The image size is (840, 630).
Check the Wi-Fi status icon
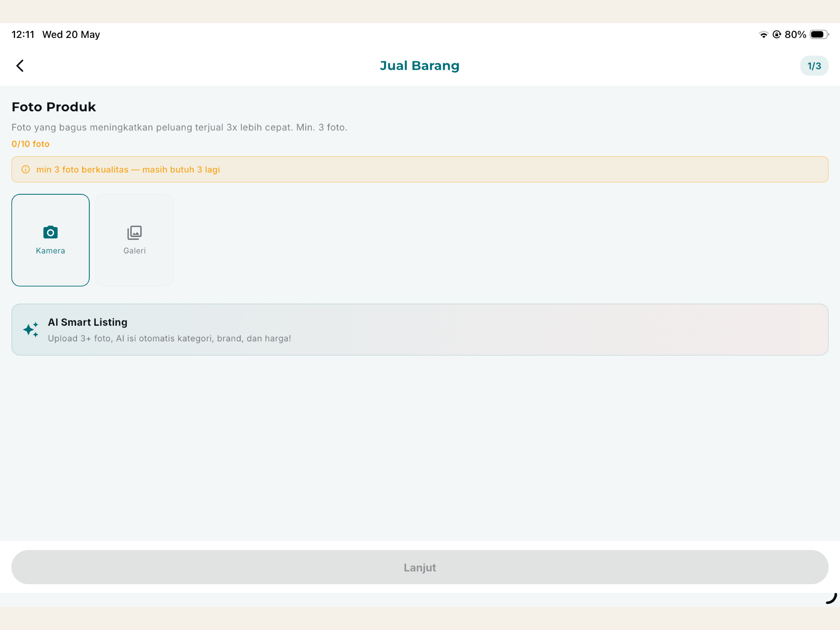click(763, 34)
